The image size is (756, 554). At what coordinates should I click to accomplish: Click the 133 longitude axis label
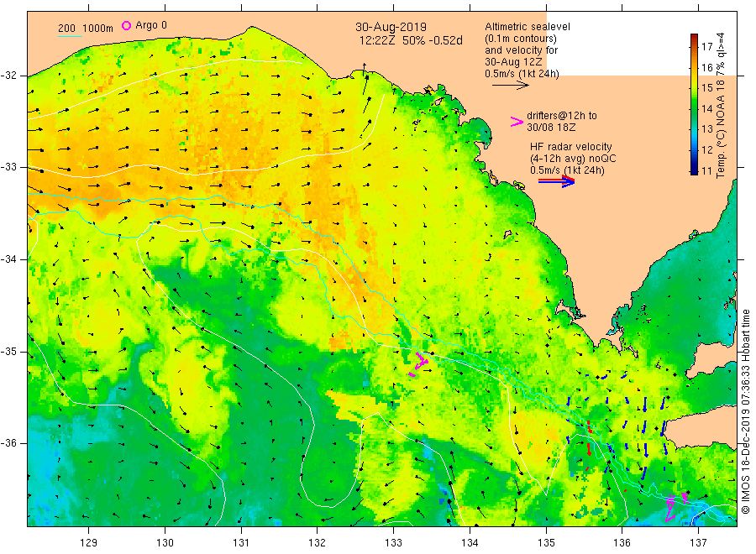click(x=393, y=543)
